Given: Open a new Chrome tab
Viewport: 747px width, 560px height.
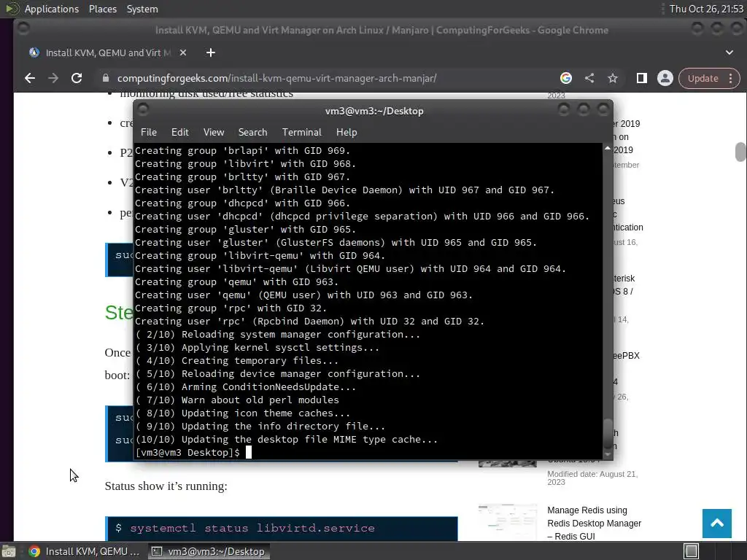Looking at the screenshot, I should (211, 52).
